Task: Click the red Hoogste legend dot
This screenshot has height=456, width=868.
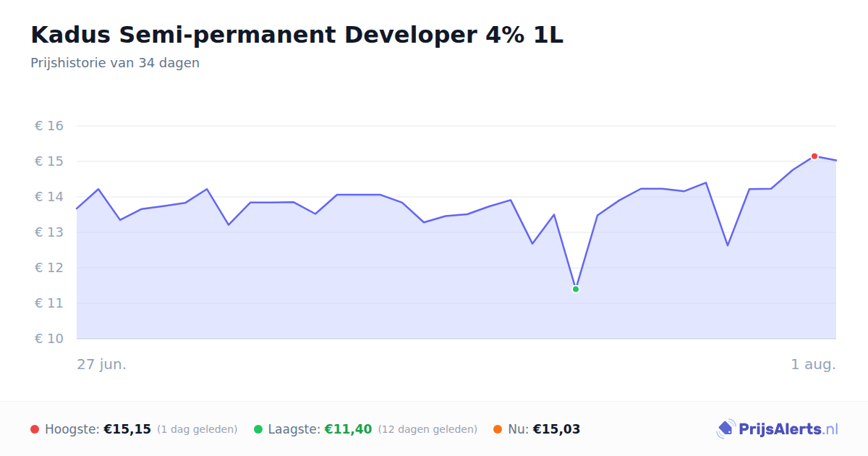Action: (35, 429)
